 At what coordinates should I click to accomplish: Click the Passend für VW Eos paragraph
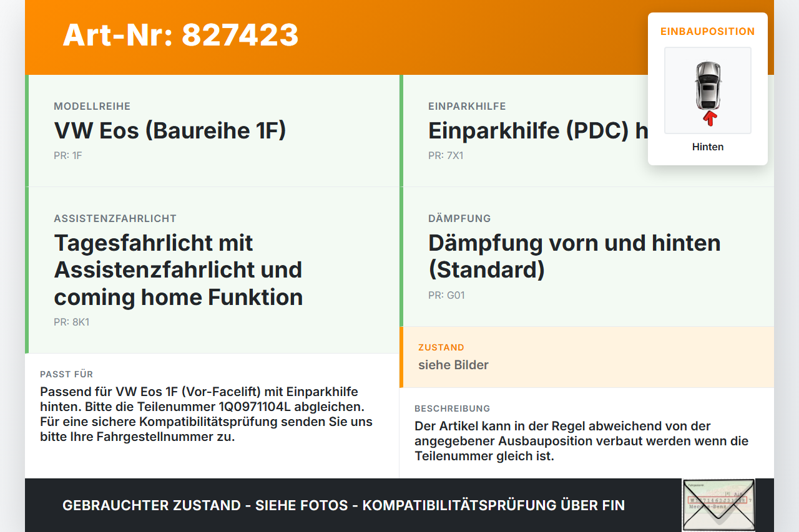click(x=207, y=414)
